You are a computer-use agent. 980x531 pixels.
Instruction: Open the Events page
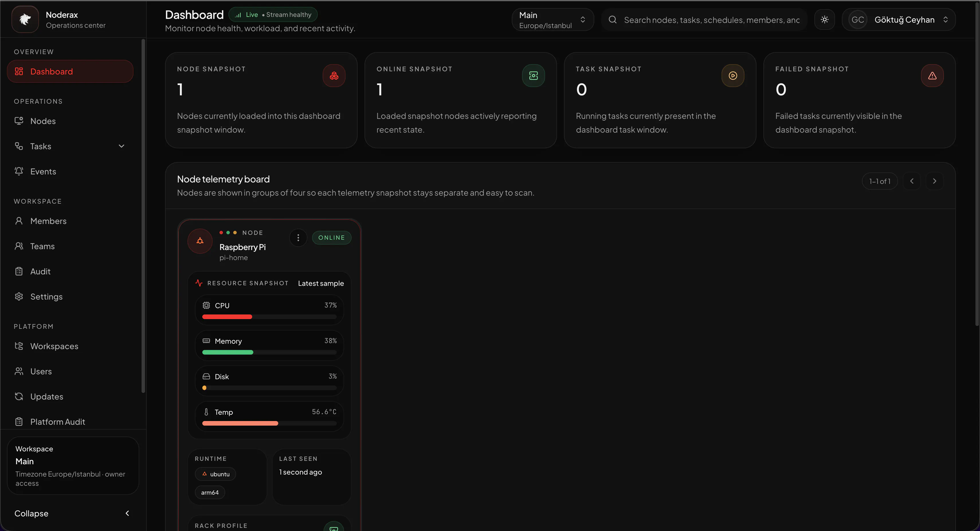pos(70,172)
